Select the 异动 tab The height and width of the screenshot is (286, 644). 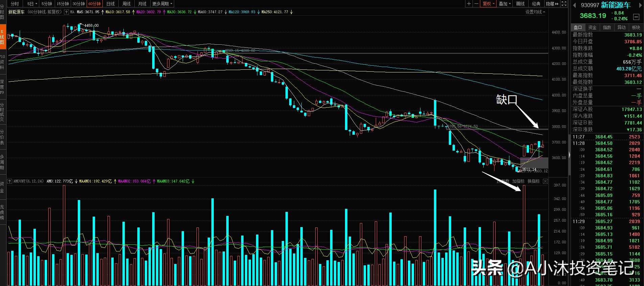[621, 27]
